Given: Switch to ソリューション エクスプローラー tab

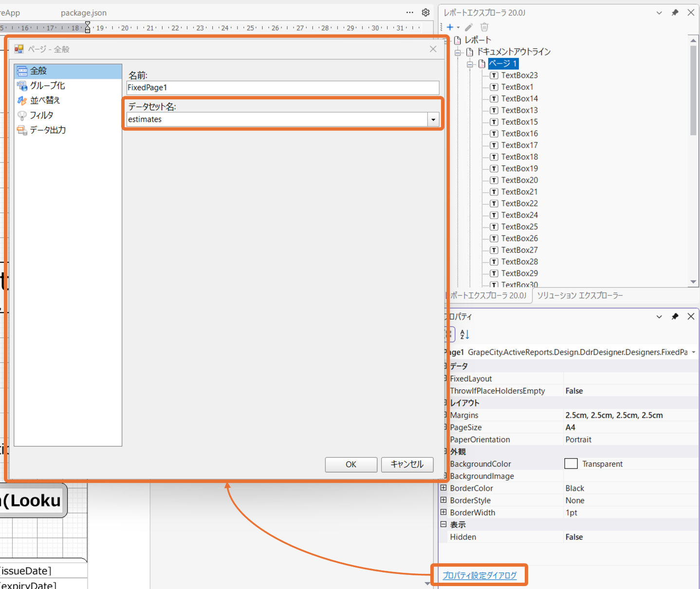Looking at the screenshot, I should coord(580,295).
